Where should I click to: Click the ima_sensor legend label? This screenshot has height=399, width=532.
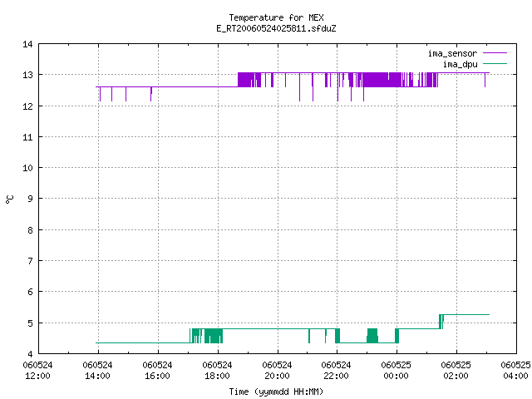click(x=452, y=53)
